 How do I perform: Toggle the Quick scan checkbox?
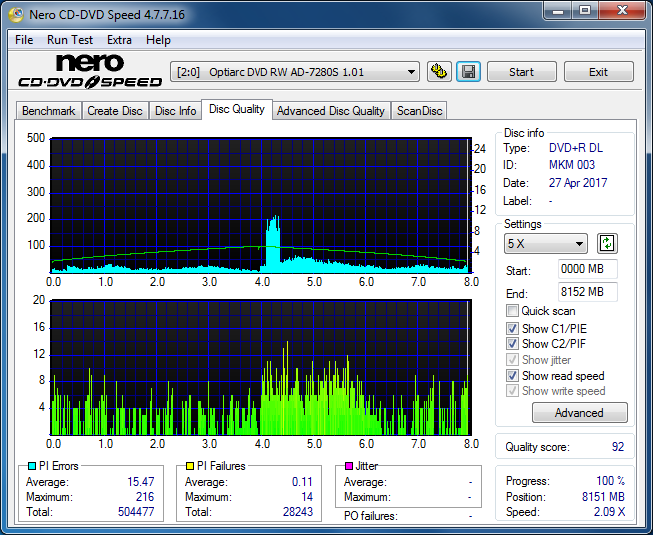pos(512,311)
